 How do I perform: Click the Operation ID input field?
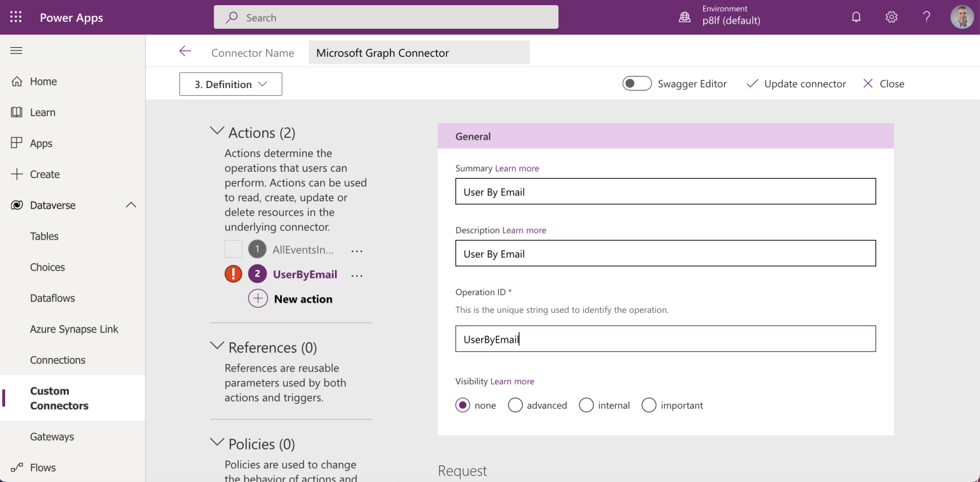pyautogui.click(x=665, y=339)
